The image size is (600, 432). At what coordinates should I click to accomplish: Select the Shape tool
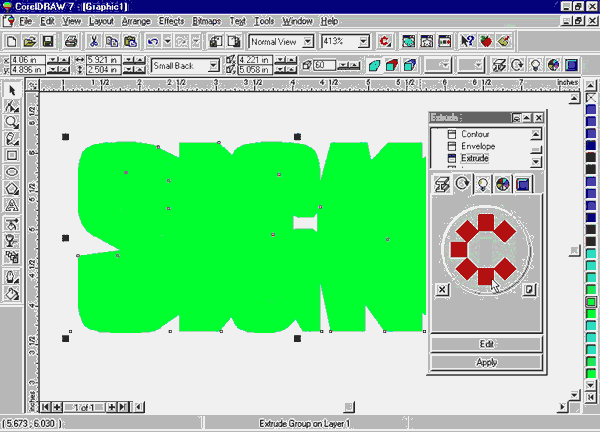[x=12, y=107]
